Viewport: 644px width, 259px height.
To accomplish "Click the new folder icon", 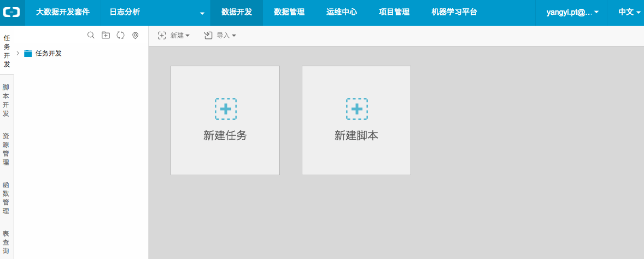I will click(106, 36).
